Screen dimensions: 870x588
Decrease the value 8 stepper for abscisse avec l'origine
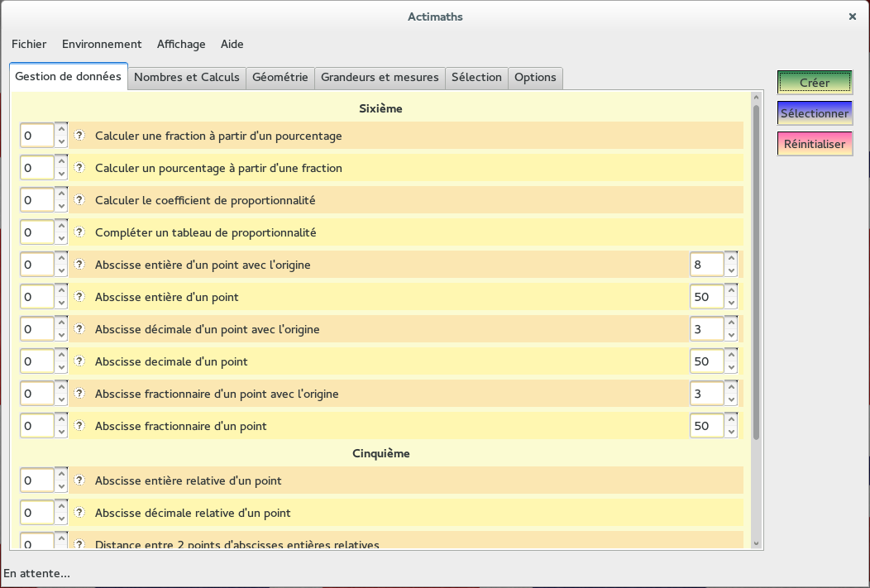pos(731,270)
